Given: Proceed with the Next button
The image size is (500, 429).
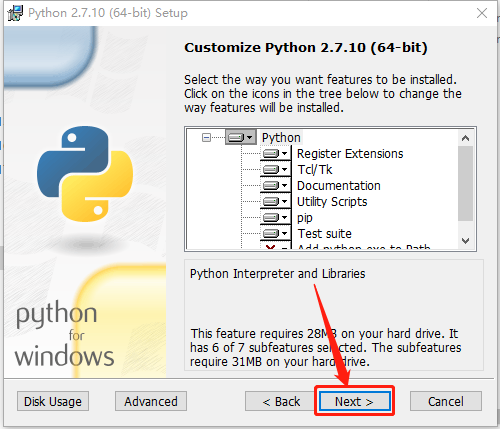Looking at the screenshot, I should [355, 401].
